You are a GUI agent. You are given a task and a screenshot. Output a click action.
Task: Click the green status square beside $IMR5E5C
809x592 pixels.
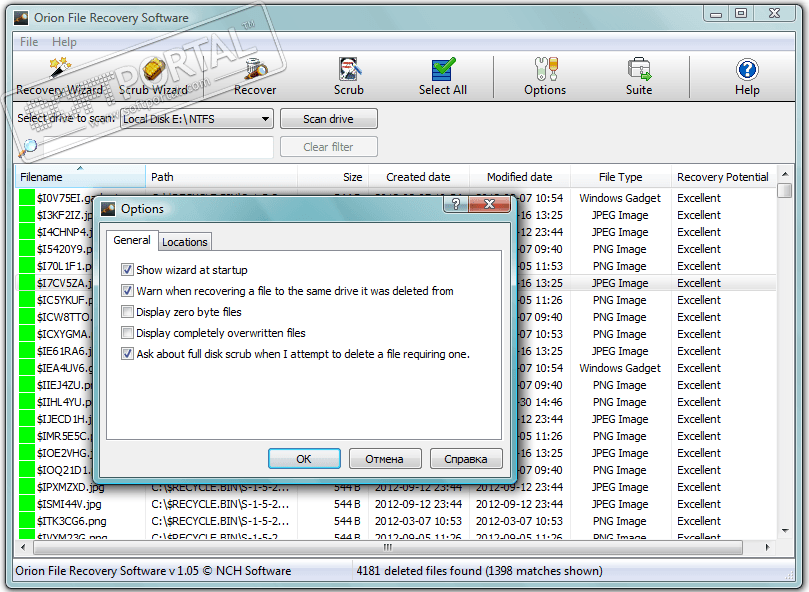pyautogui.click(x=26, y=436)
